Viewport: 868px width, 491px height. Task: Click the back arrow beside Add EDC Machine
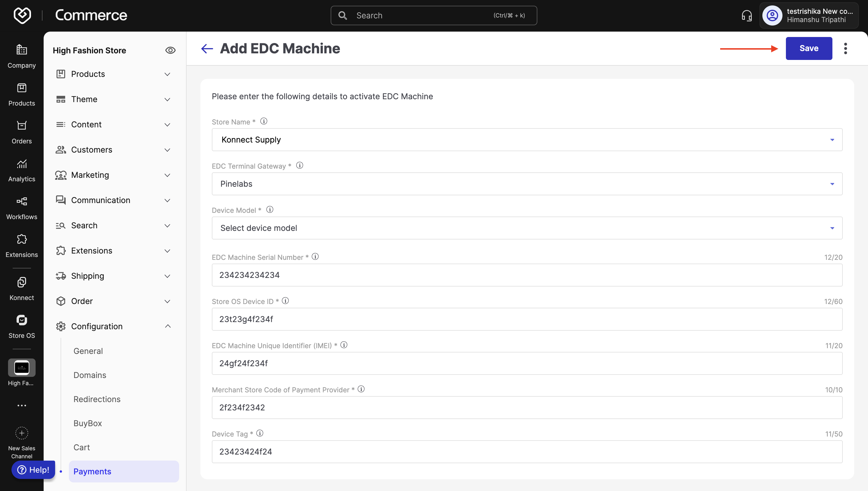click(x=207, y=48)
